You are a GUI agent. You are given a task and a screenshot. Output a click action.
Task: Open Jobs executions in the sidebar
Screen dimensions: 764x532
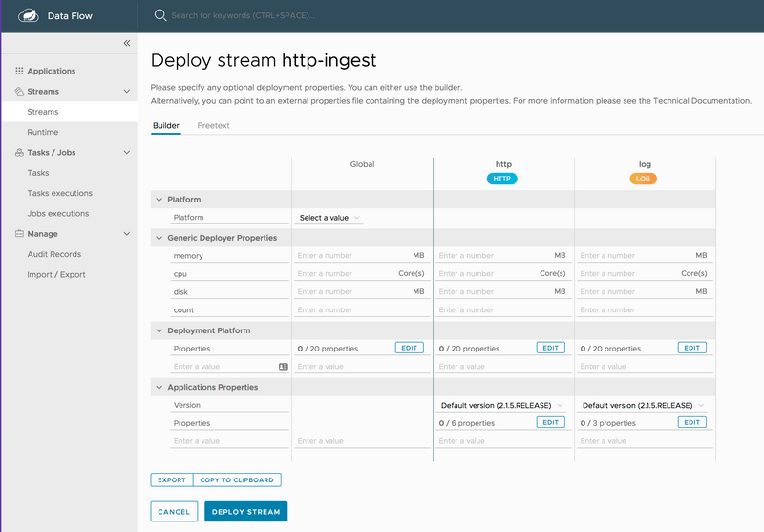pyautogui.click(x=58, y=213)
